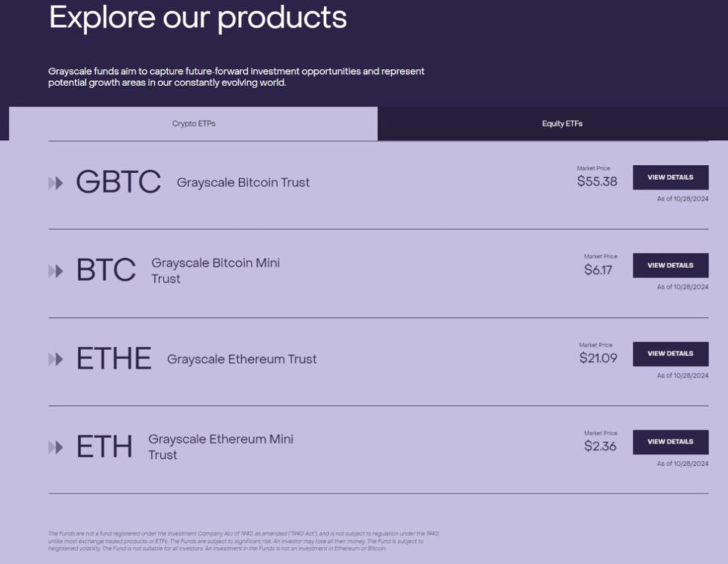
Task: Open the ETHE ticker heading
Action: tap(114, 358)
